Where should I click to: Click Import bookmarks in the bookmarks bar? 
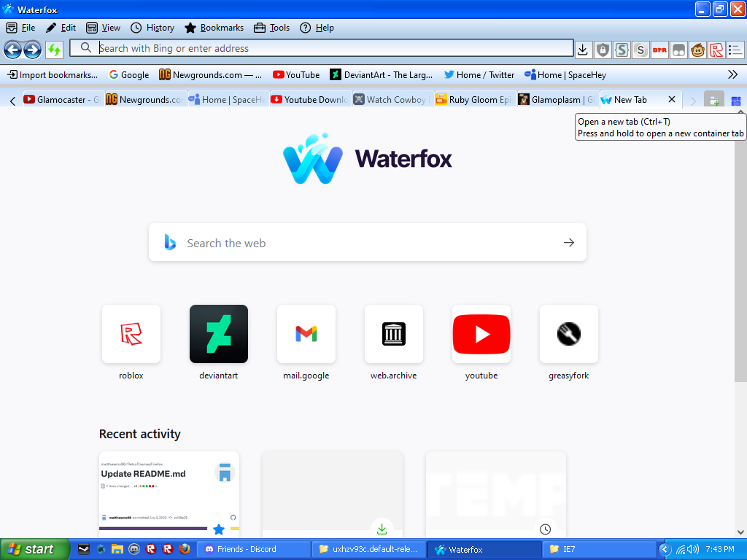click(53, 75)
